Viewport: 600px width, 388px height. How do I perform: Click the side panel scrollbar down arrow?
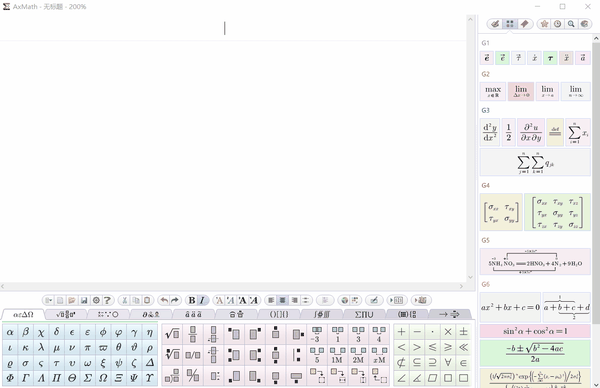coord(596,385)
